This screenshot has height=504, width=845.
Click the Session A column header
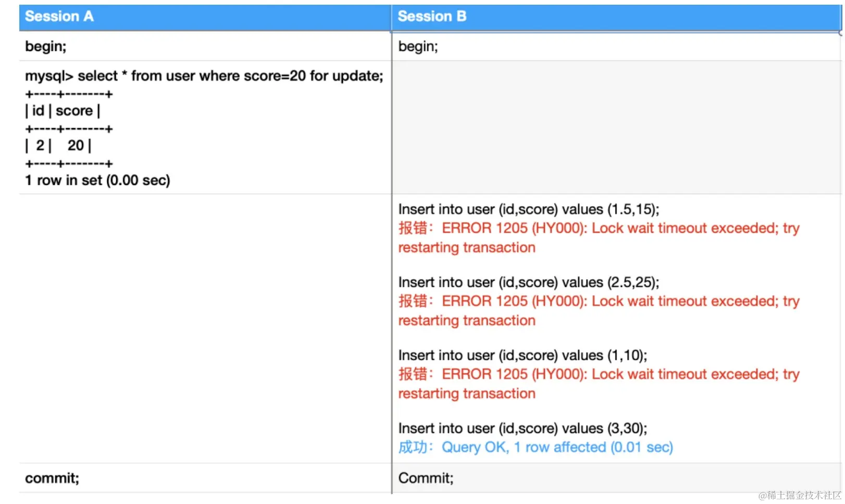click(x=59, y=17)
